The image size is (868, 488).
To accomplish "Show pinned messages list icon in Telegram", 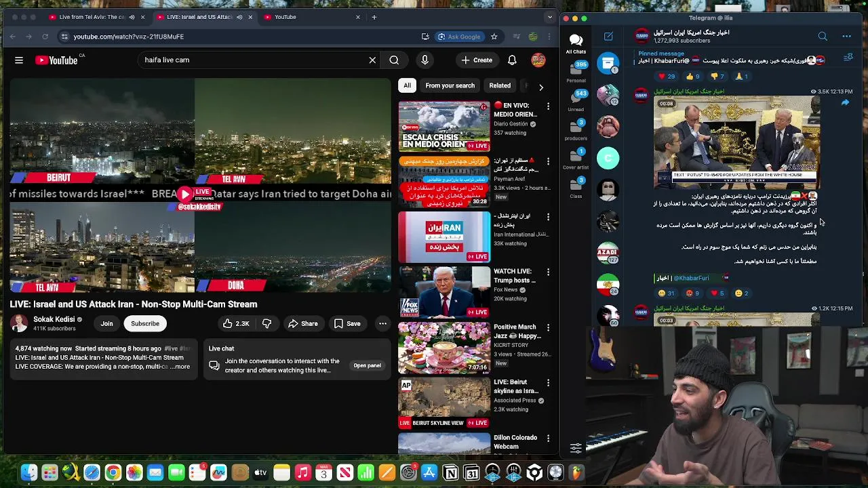I will 848,58.
